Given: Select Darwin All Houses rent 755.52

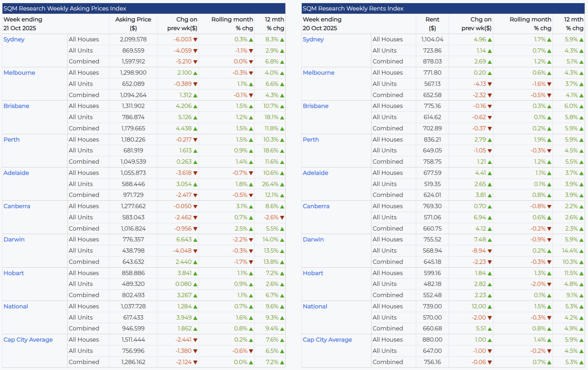Looking at the screenshot, I should (x=432, y=239).
